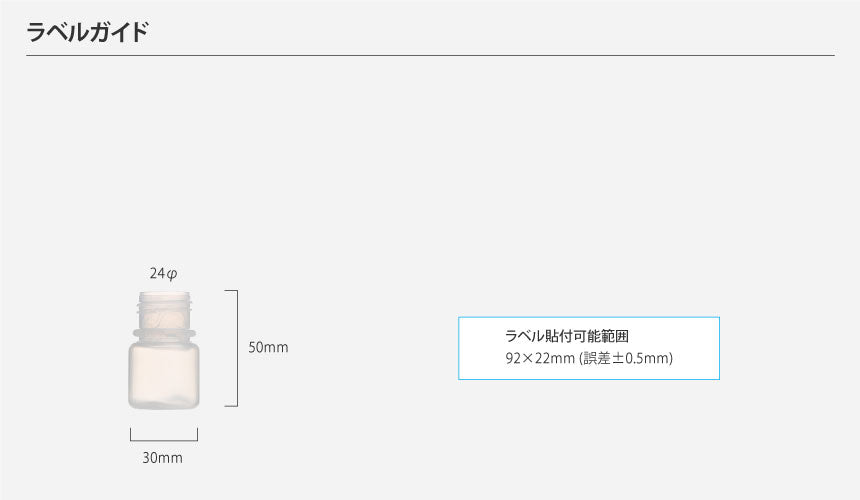
Task: Click the 誤差±0.5mm tolerance note
Action: (626, 358)
